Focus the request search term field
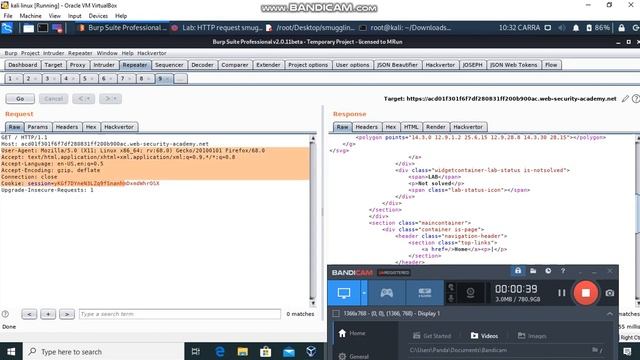The image size is (640, 360). pyautogui.click(x=180, y=314)
